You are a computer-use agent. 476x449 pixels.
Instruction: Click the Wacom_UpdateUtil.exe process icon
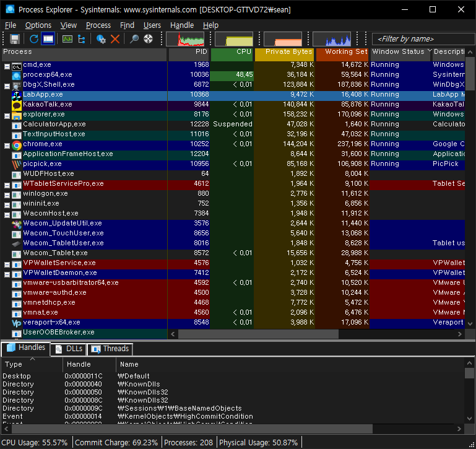[16, 224]
